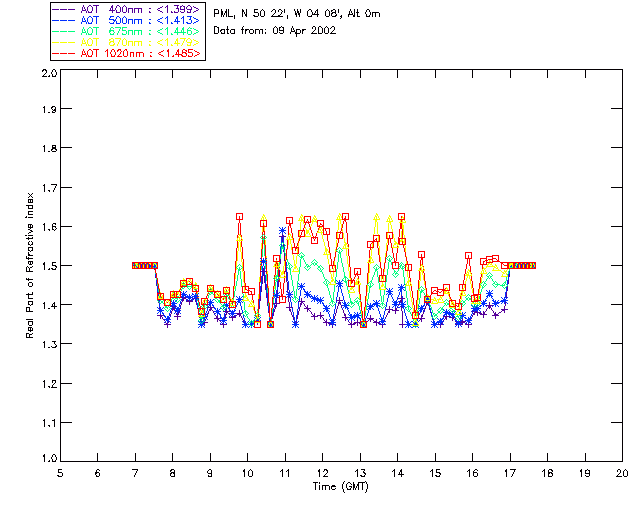The height and width of the screenshot is (512, 640).
Task: Click the x-axis label 11
Action: [285, 473]
